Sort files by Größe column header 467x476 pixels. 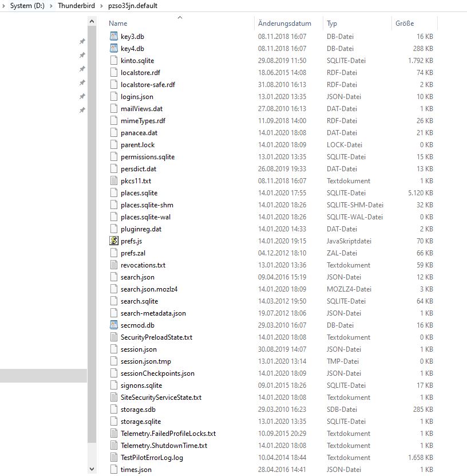(x=405, y=23)
